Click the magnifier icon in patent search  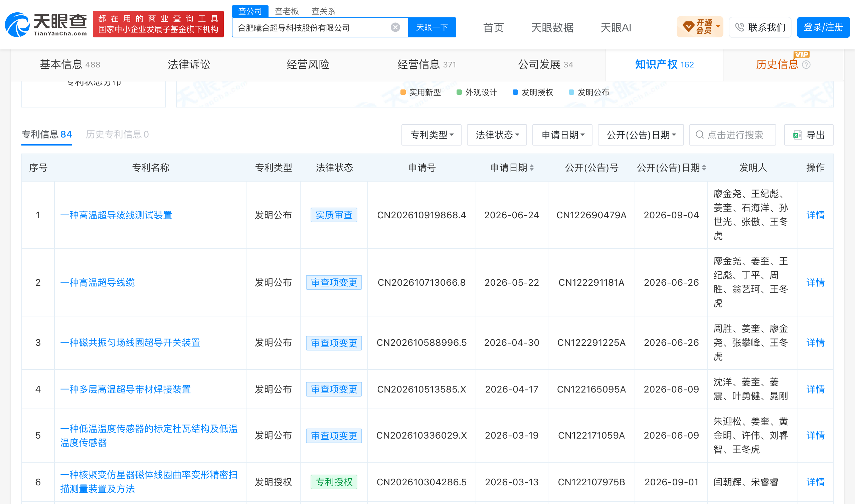[x=700, y=135]
